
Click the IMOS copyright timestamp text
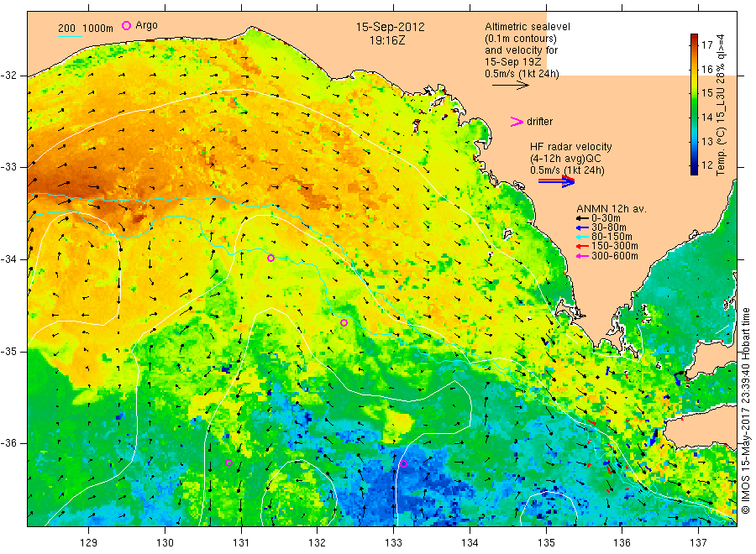[745, 411]
